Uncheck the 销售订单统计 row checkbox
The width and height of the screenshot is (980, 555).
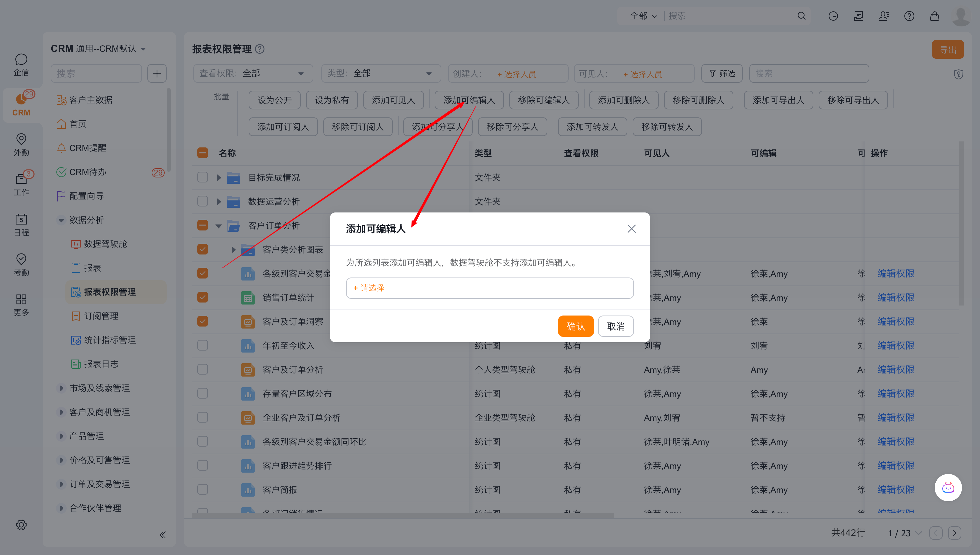203,297
